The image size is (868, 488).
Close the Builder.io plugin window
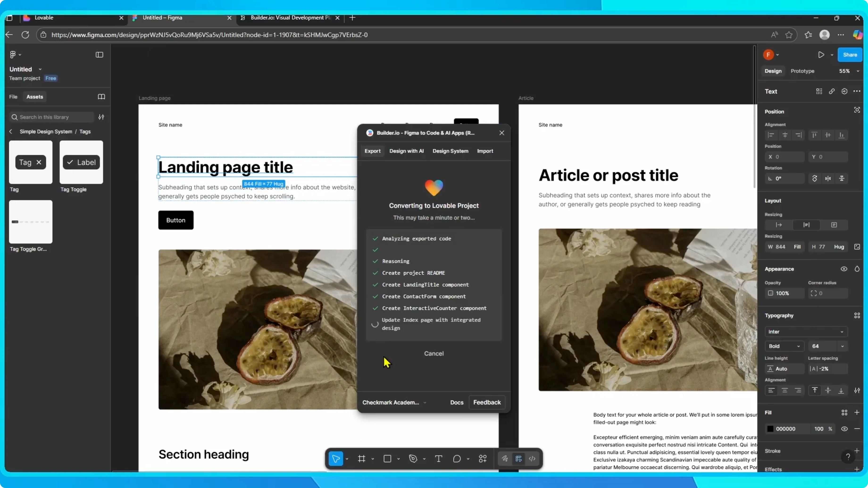[502, 133]
